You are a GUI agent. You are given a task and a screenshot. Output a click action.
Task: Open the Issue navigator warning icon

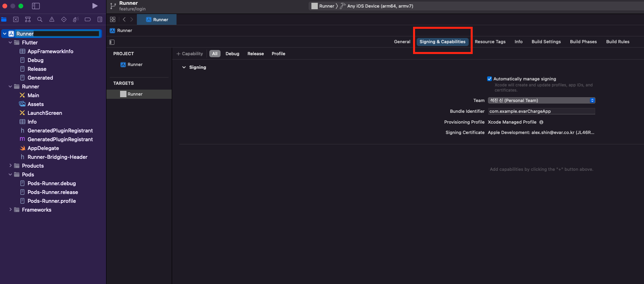coord(52,19)
